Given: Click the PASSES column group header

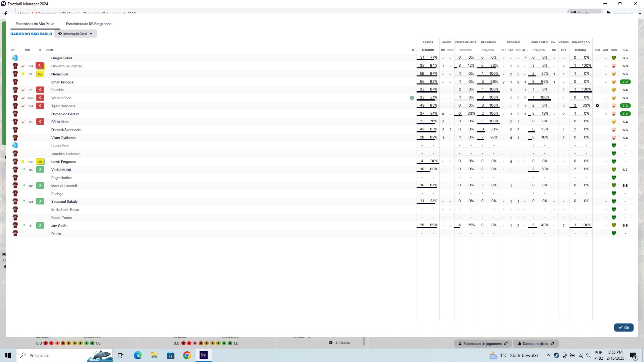Looking at the screenshot, I should point(428,42).
